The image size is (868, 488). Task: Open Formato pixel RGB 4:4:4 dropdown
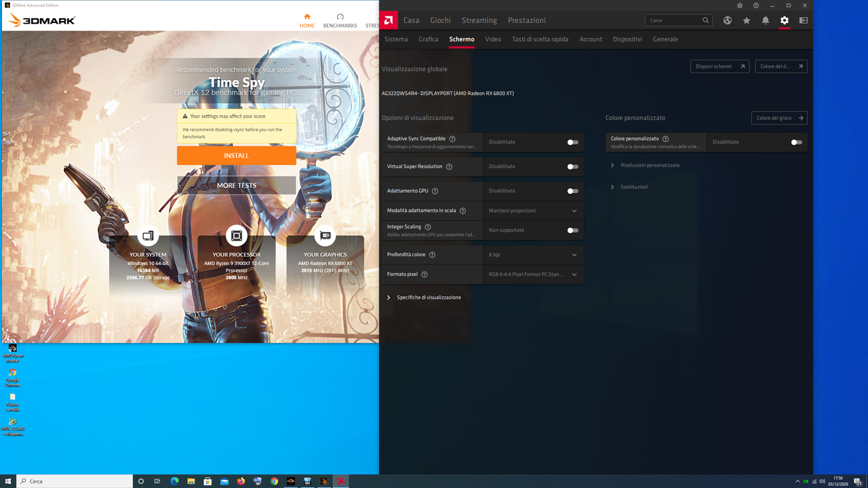(533, 274)
